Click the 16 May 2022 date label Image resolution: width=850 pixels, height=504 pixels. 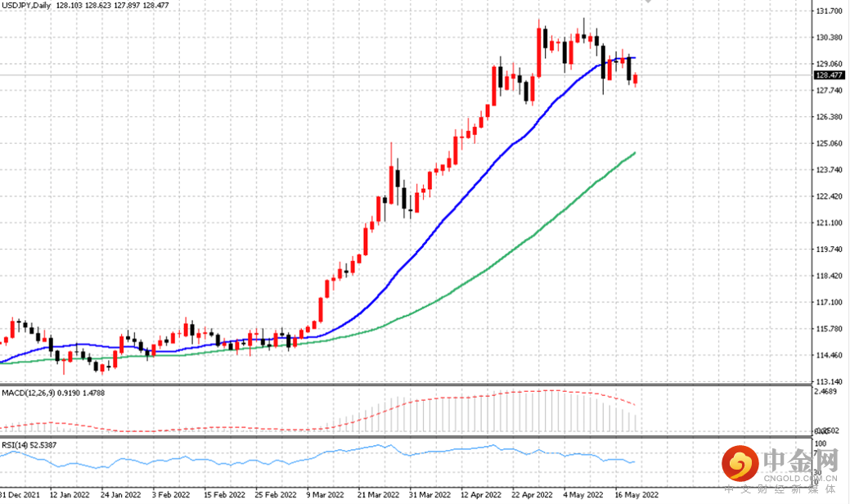coord(636,495)
